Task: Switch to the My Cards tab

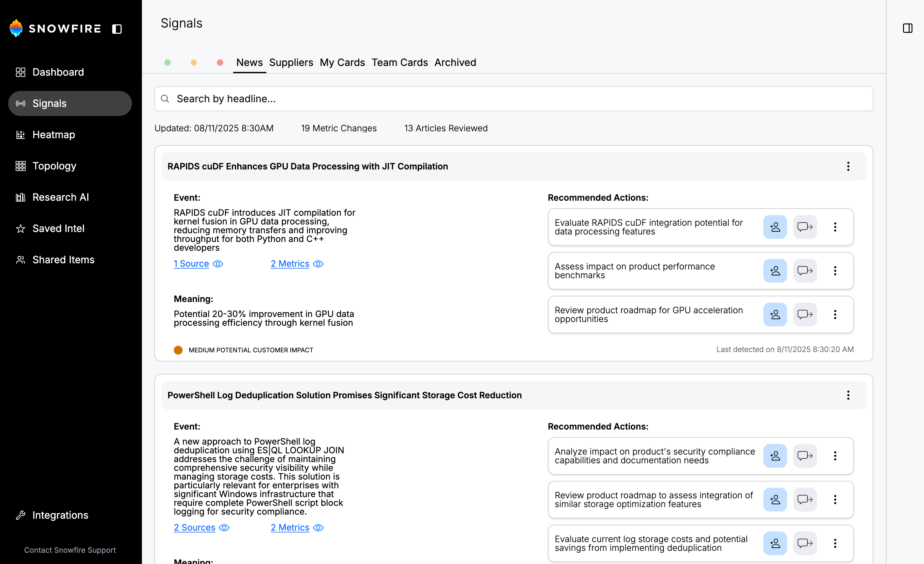Action: 342,62
